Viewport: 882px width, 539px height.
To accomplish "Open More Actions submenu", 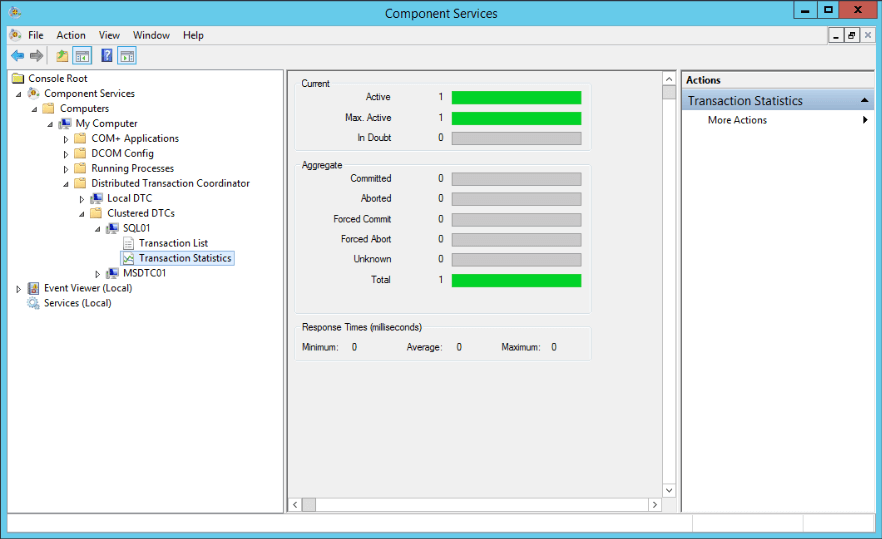I will pos(737,120).
